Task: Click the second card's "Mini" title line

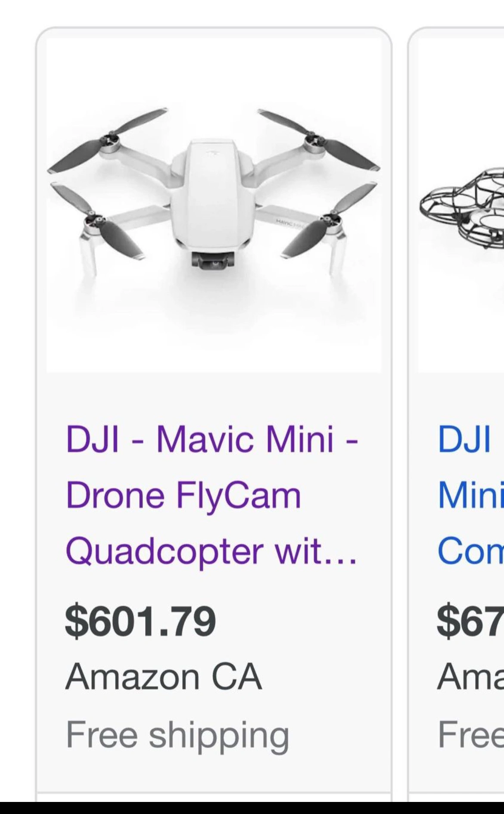Action: pos(470,495)
